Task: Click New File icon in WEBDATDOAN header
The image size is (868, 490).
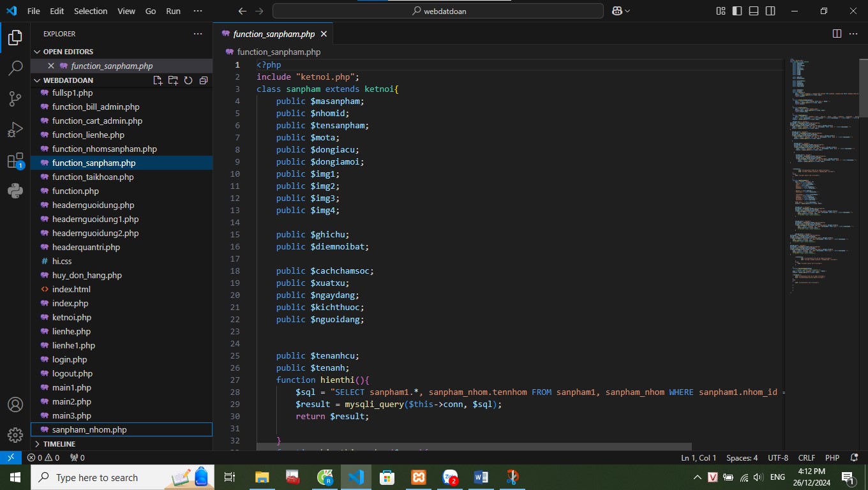Action: [158, 80]
